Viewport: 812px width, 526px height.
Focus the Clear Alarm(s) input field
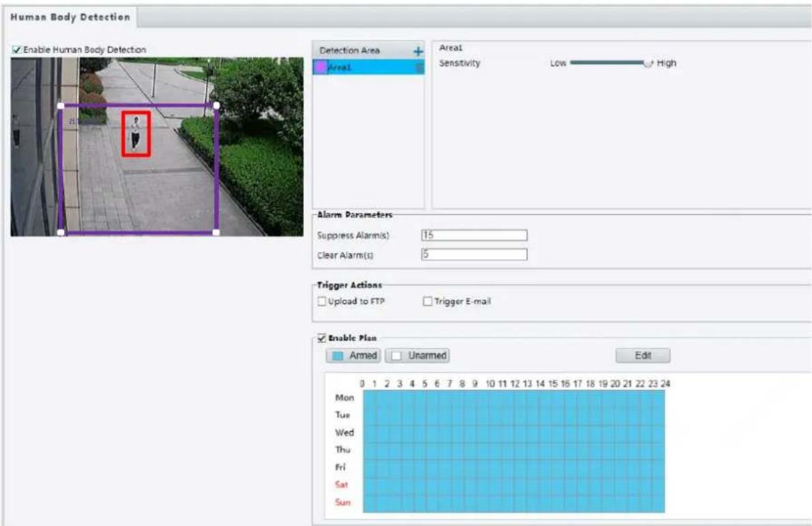474,254
